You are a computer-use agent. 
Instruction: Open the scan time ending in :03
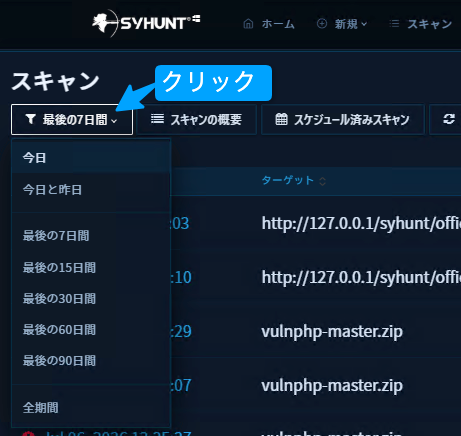[180, 223]
